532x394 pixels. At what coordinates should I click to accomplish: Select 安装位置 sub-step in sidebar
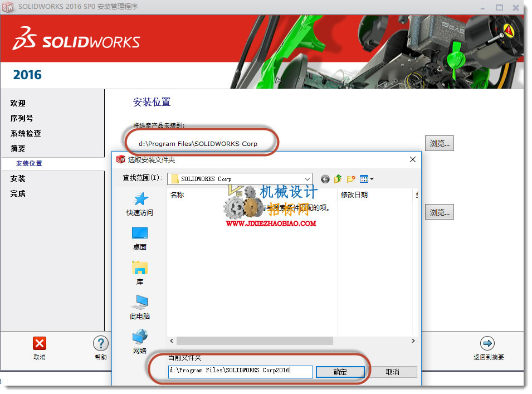pos(29,164)
